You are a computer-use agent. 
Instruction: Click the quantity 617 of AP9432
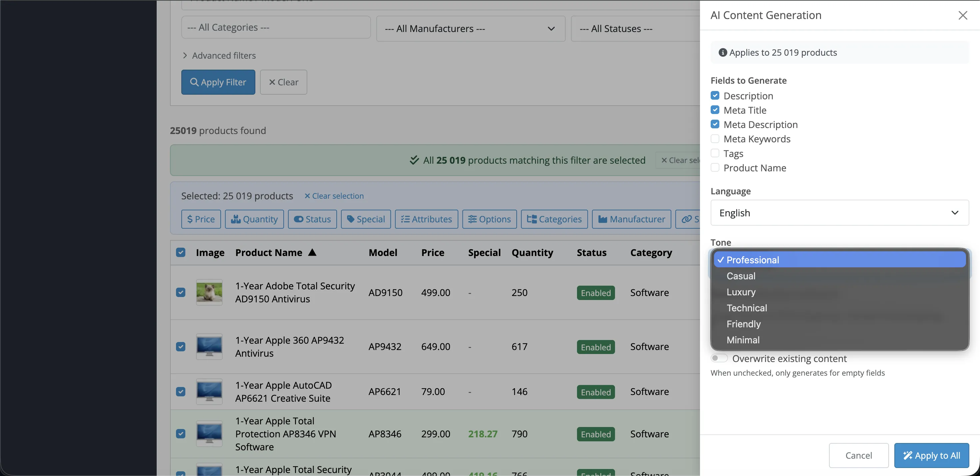click(519, 347)
